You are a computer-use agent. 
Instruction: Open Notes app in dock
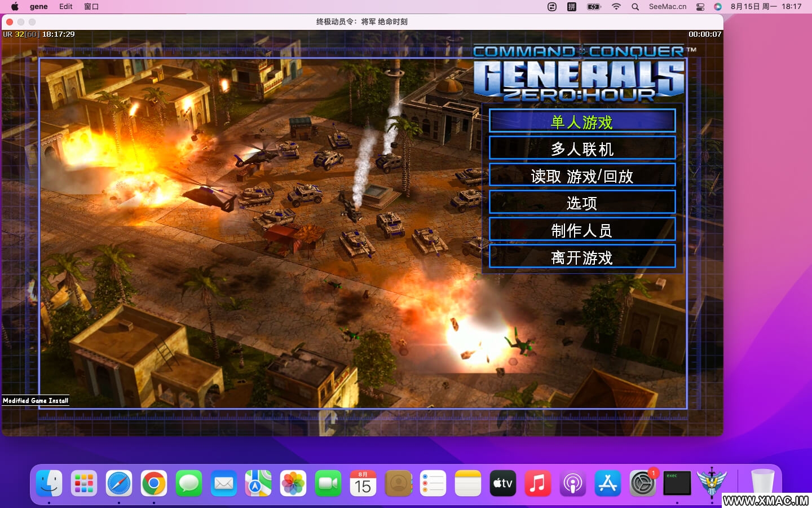468,484
